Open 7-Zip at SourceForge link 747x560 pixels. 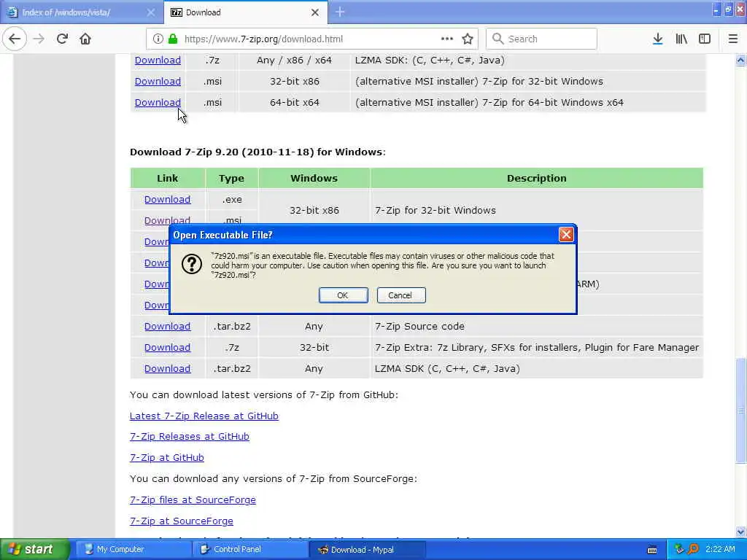(181, 521)
